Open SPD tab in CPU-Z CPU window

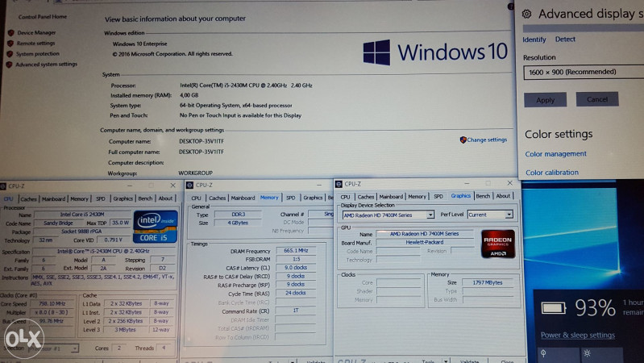(x=101, y=198)
